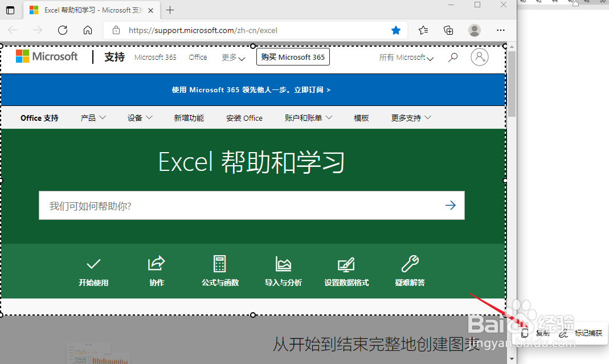This screenshot has height=364, width=609.
Task: Open the 支持 link in header
Action: click(x=115, y=57)
